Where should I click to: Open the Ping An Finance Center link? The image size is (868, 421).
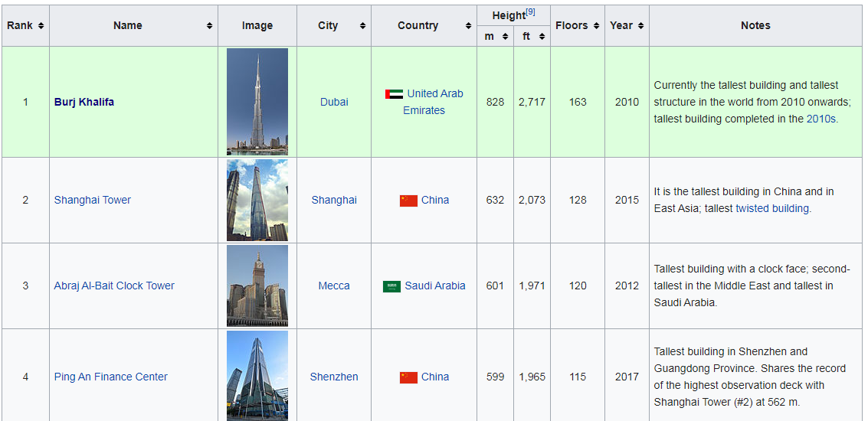coord(111,377)
